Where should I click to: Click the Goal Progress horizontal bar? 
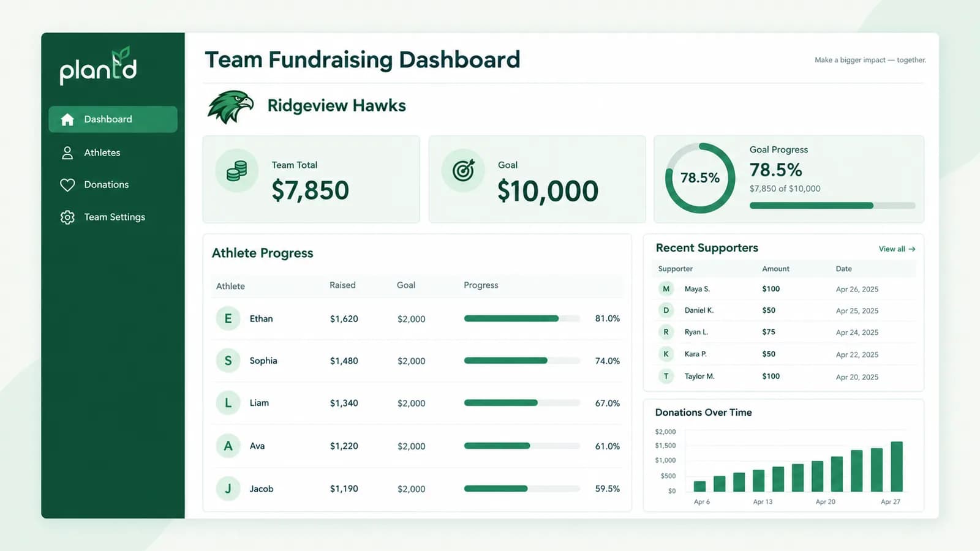tap(832, 206)
